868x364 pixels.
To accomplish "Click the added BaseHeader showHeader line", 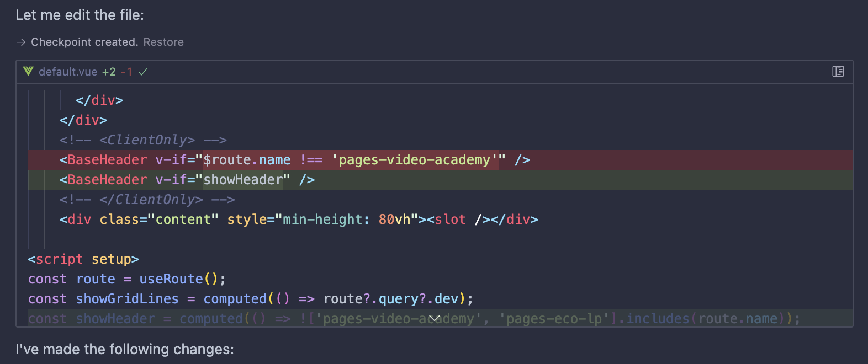I will pos(440,180).
